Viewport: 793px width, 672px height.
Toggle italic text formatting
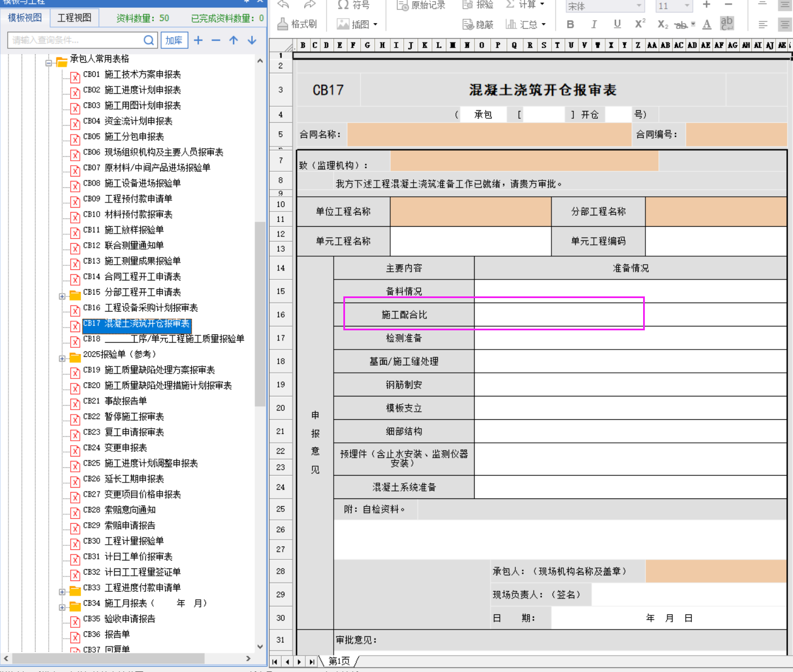(x=594, y=24)
